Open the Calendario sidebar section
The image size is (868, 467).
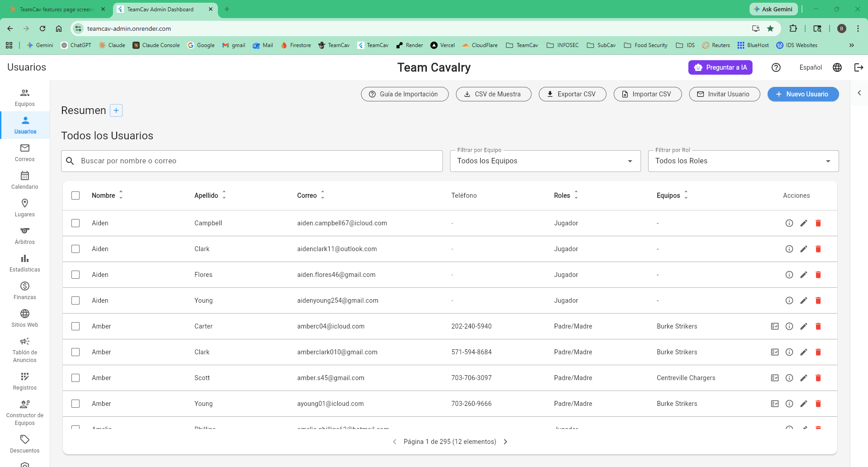pos(25,181)
